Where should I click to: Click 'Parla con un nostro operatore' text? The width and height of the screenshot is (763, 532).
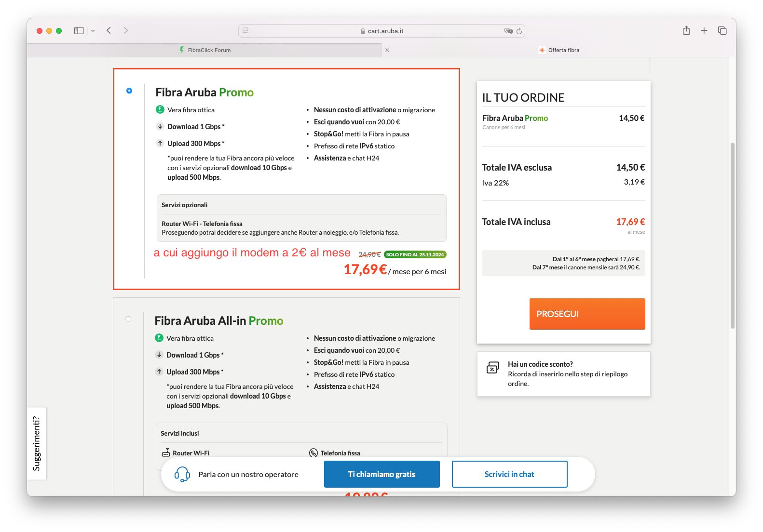(x=248, y=474)
